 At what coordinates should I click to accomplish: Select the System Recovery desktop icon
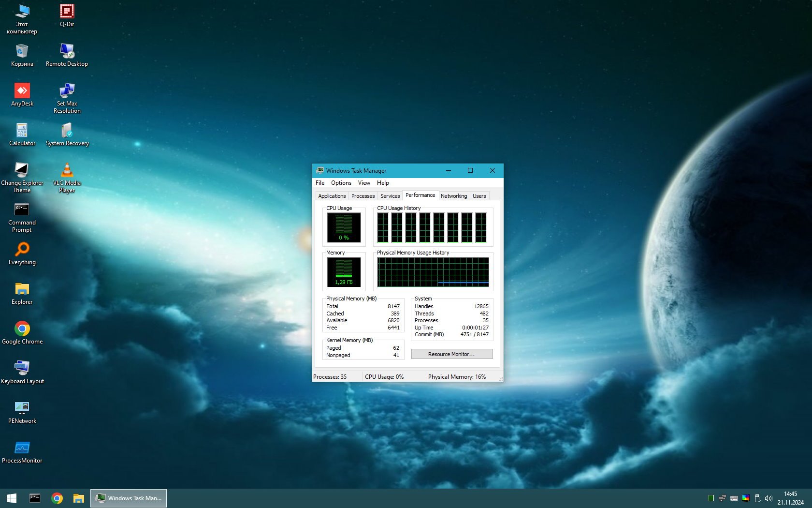[x=67, y=131]
